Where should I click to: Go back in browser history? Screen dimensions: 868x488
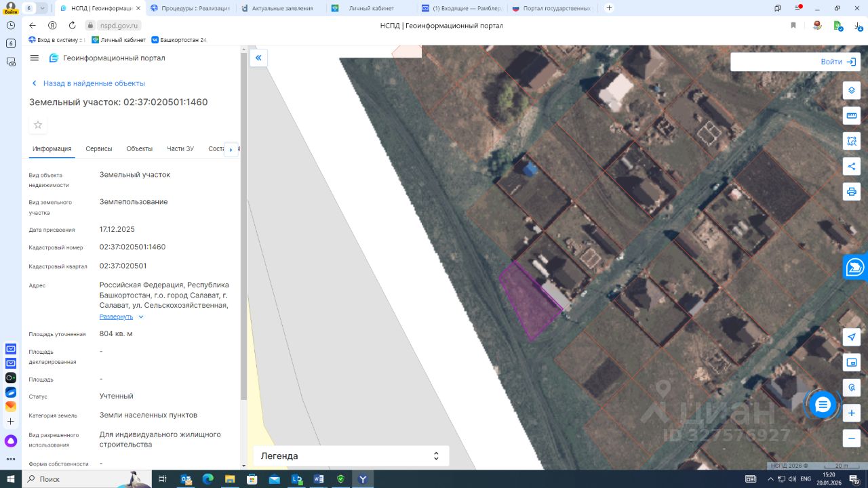(33, 25)
